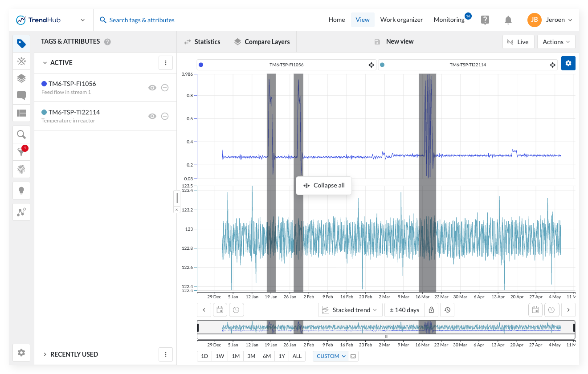
Task: Open the Actions dropdown menu
Action: pyautogui.click(x=556, y=42)
